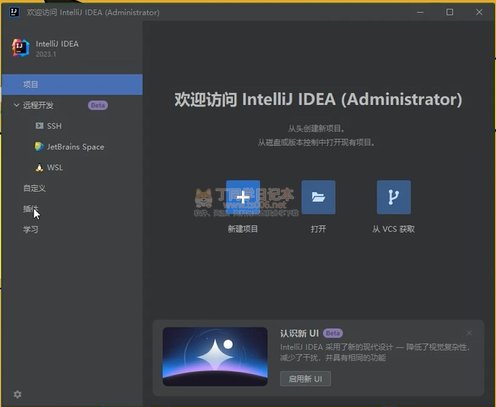Collapse the 远程开发 section chevron
This screenshot has width=496, height=407.
(16, 105)
